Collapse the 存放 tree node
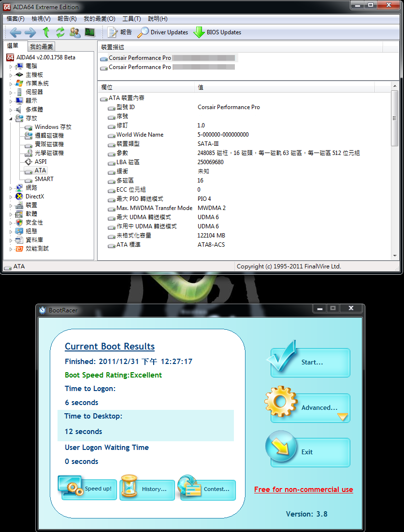The height and width of the screenshot is (532, 404). [x=11, y=118]
